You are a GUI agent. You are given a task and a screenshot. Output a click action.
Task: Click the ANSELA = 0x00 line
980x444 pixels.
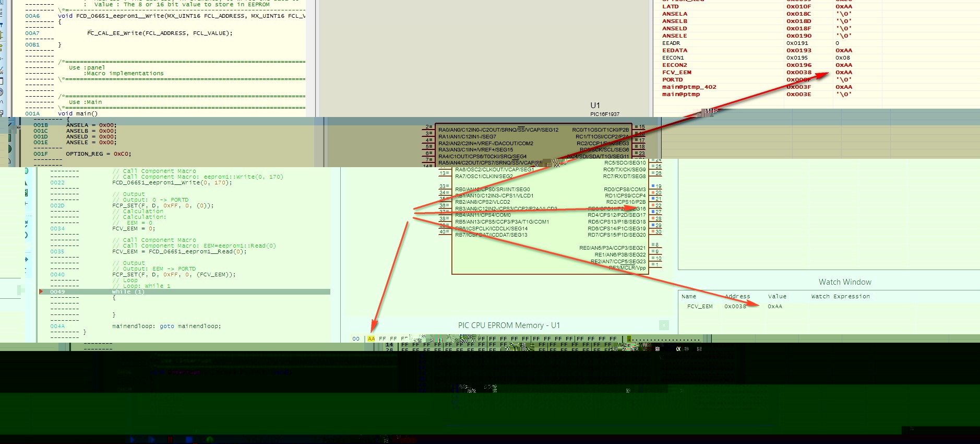(x=91, y=125)
